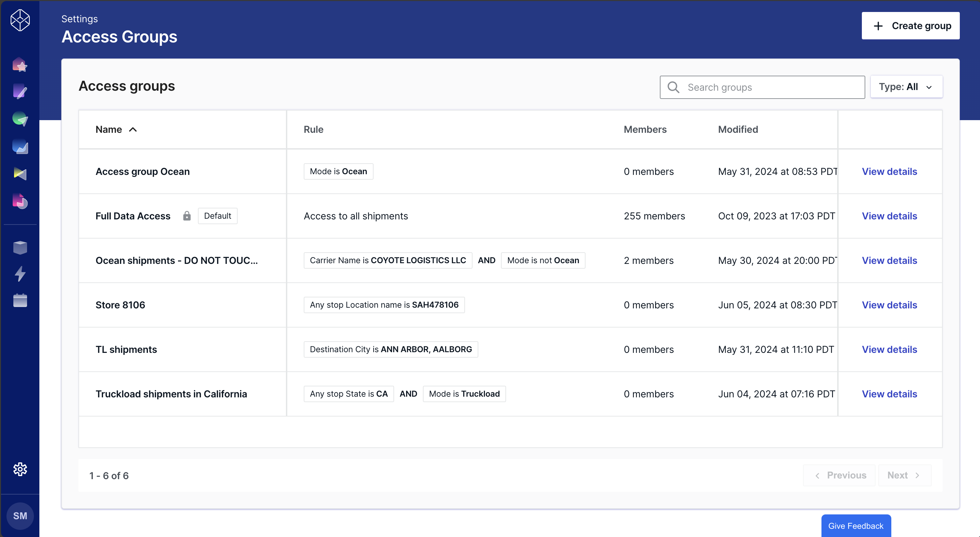Open the purple pencil sidebar icon
Image resolution: width=980 pixels, height=537 pixels.
(x=20, y=92)
